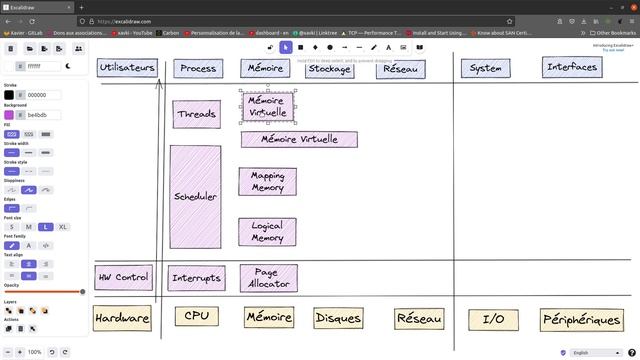The height and width of the screenshot is (360, 640).
Task: Choose hand-drawn font family
Action: (12, 246)
